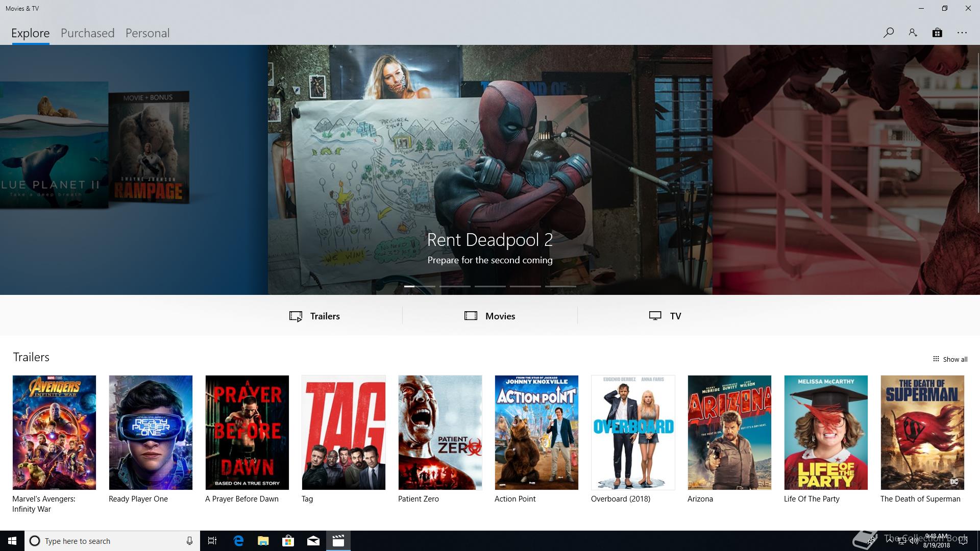This screenshot has height=551, width=980.
Task: Click the "Arizona" title text
Action: [x=700, y=499]
